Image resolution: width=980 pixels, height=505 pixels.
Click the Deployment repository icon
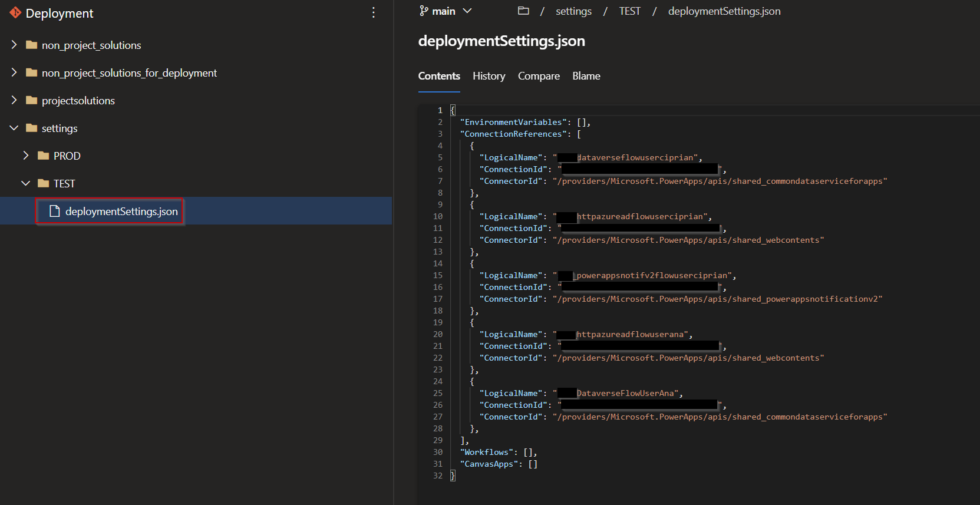click(x=15, y=13)
